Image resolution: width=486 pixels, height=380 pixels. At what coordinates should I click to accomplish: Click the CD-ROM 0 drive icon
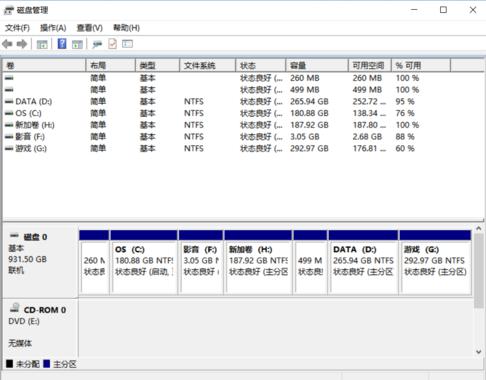15,308
